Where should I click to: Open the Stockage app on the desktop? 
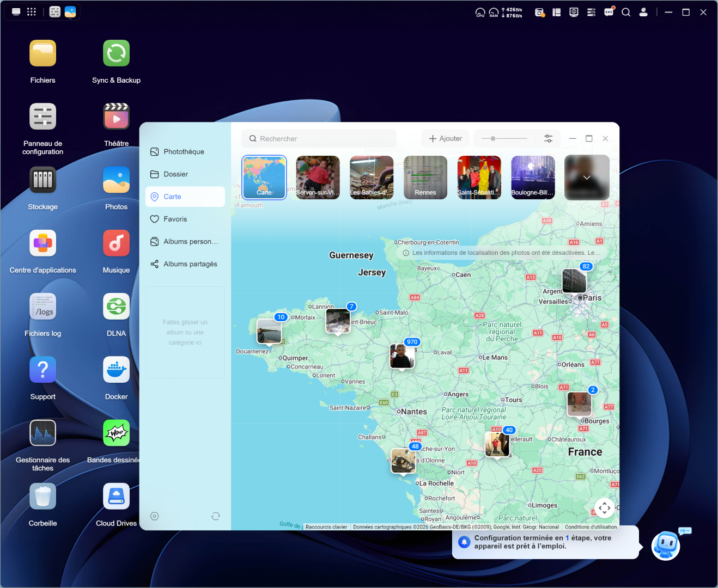42,180
